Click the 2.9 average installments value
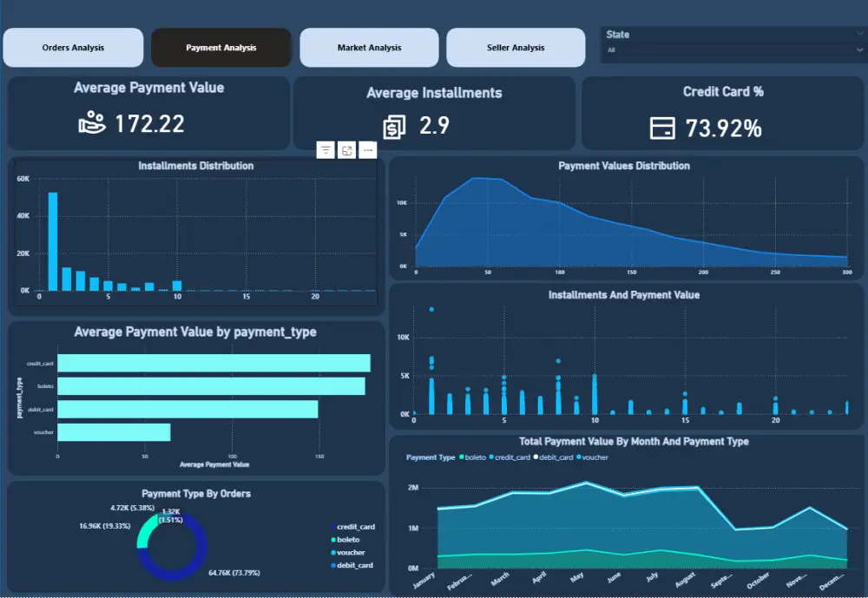868x598 pixels. pyautogui.click(x=434, y=126)
